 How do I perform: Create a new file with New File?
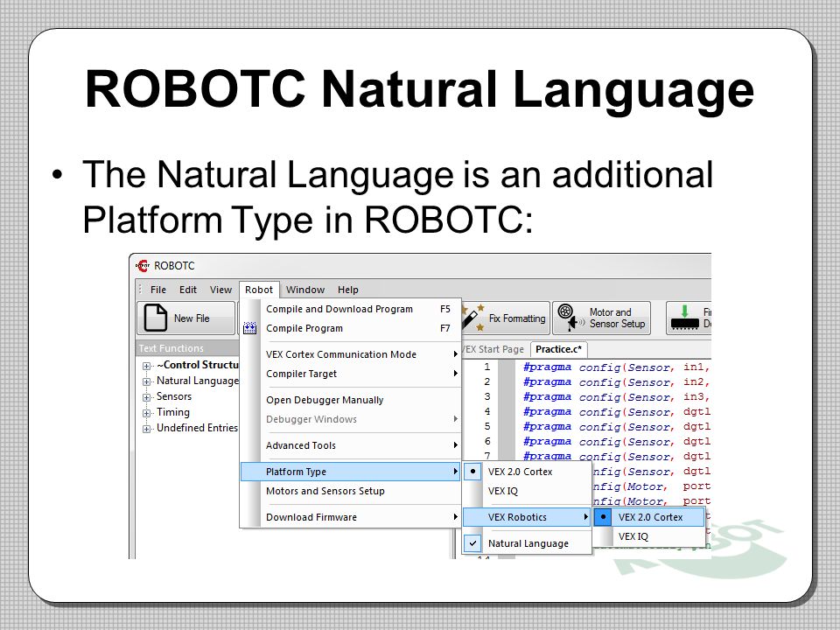[185, 318]
